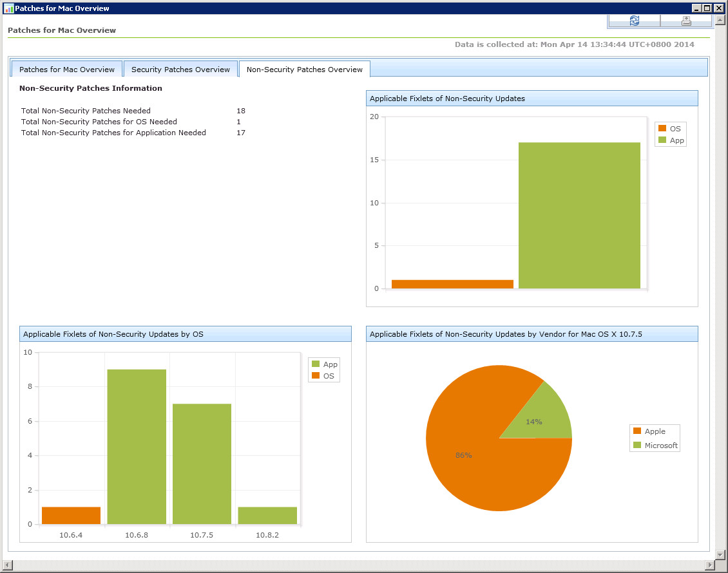Click the green App legend swatch in the top chart

click(662, 140)
